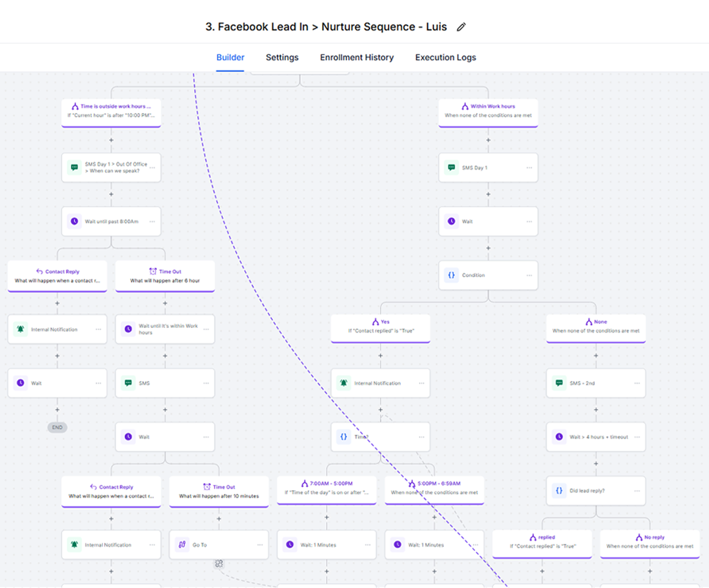
Task: Open three-dot menu on Go To node
Action: [260, 545]
